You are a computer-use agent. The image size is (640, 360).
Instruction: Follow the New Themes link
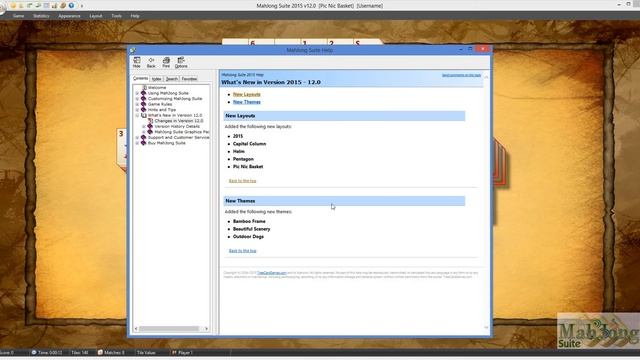click(247, 102)
